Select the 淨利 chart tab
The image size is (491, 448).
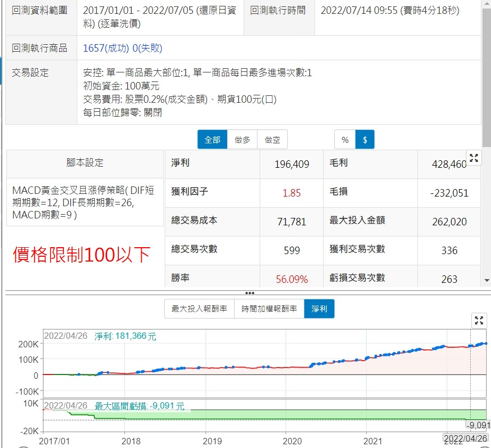coord(319,308)
